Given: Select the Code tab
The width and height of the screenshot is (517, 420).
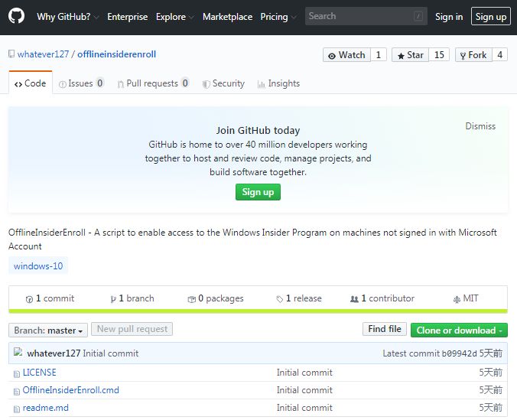Looking at the screenshot, I should [31, 83].
